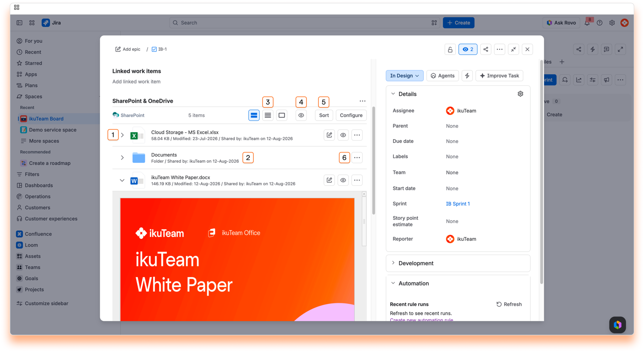Image resolution: width=644 pixels, height=352 pixels.
Task: Expand Cloud Storage Excel file row chevron
Action: 122,135
